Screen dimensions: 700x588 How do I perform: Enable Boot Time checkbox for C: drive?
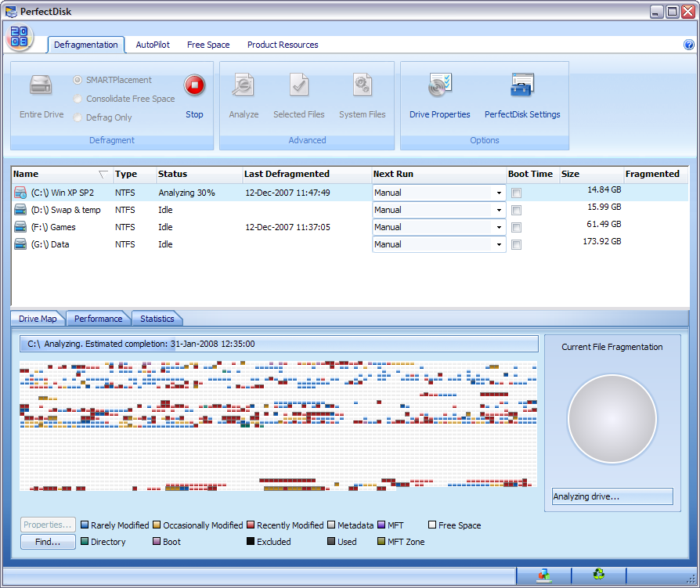[516, 193]
